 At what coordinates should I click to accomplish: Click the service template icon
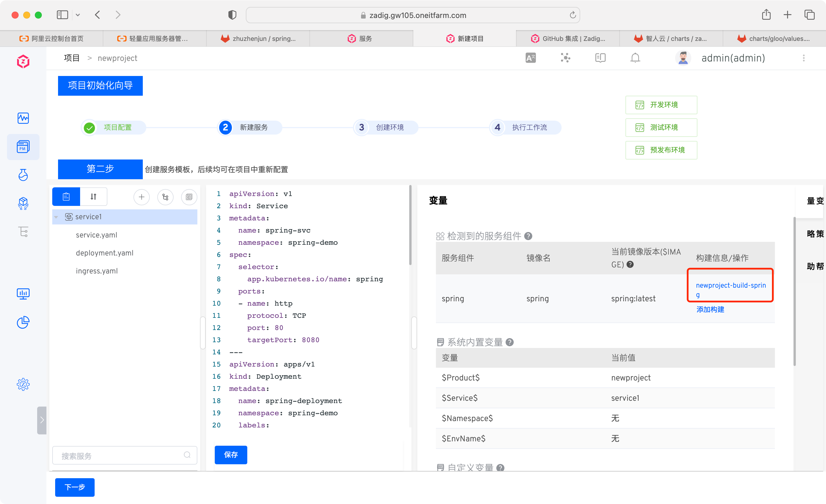(189, 197)
